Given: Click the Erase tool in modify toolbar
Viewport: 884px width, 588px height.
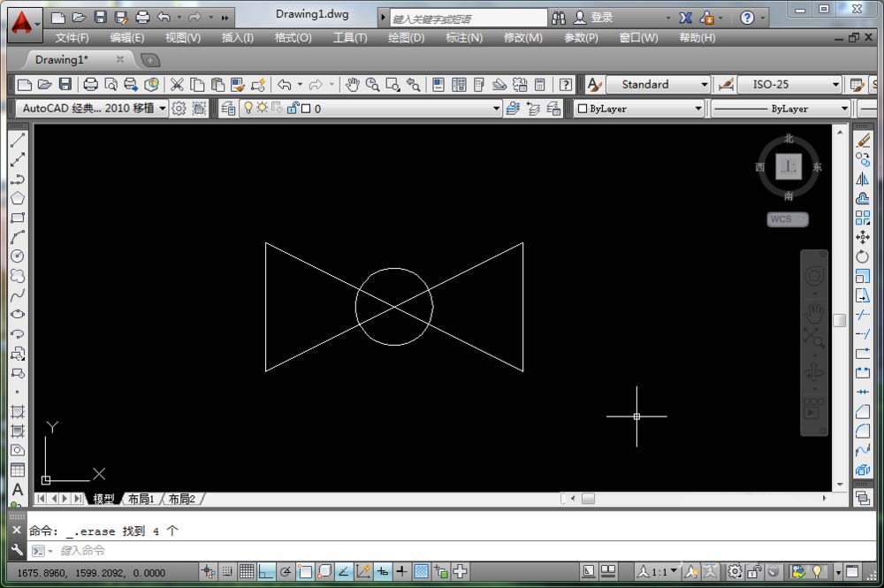Looking at the screenshot, I should (x=863, y=141).
